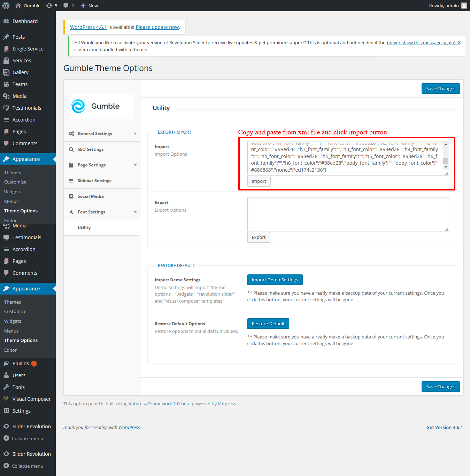Expand the Font Settings dropdown arrow

pyautogui.click(x=135, y=212)
